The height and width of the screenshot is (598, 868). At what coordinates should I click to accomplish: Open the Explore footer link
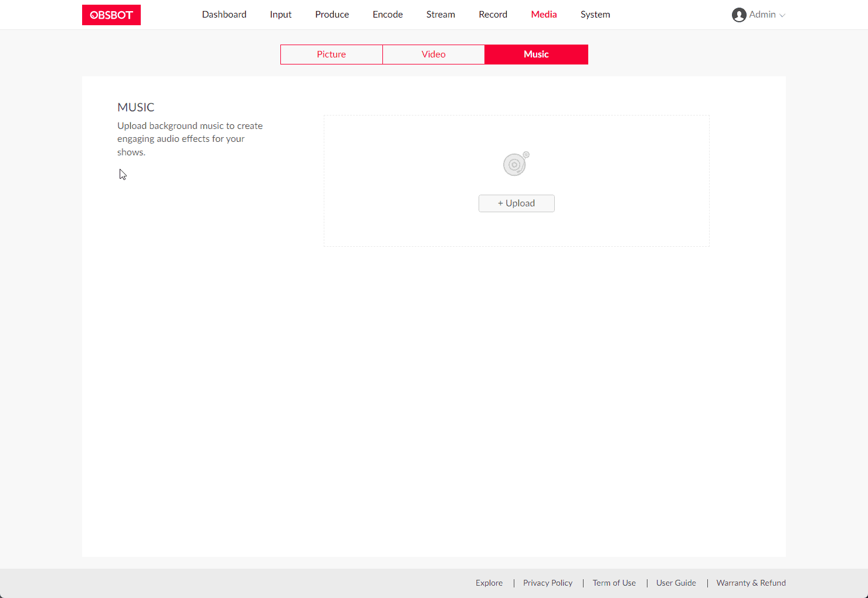click(x=489, y=583)
